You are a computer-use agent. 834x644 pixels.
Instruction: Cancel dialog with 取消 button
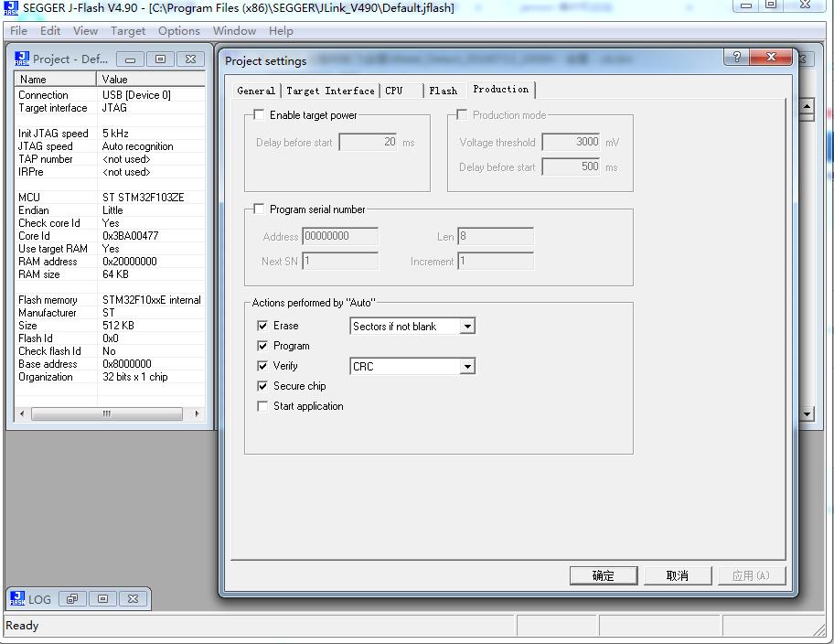pyautogui.click(x=678, y=575)
